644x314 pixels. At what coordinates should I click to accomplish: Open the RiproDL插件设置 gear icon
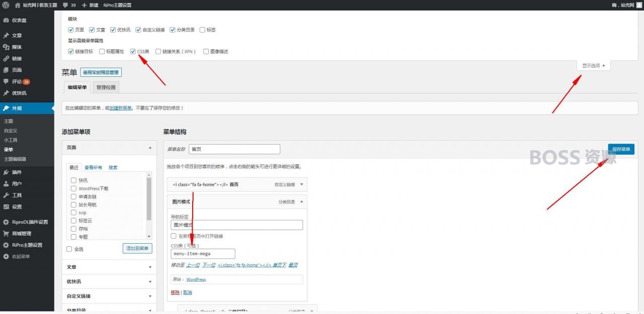pyautogui.click(x=6, y=222)
